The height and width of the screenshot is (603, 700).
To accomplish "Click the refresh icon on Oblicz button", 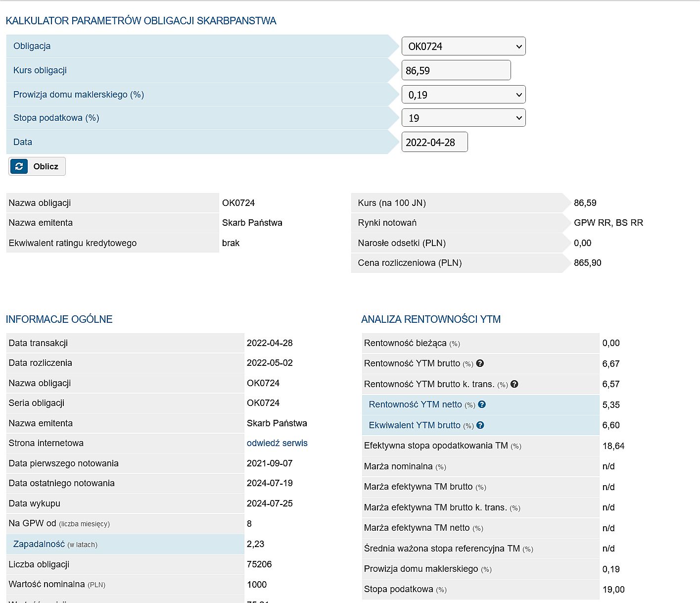I will coord(19,166).
